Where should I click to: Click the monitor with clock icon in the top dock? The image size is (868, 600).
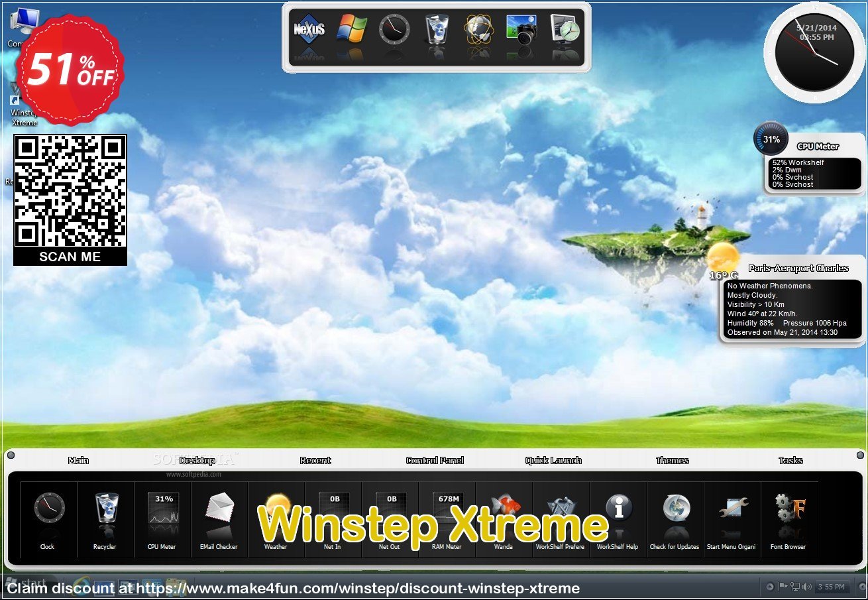click(x=565, y=30)
